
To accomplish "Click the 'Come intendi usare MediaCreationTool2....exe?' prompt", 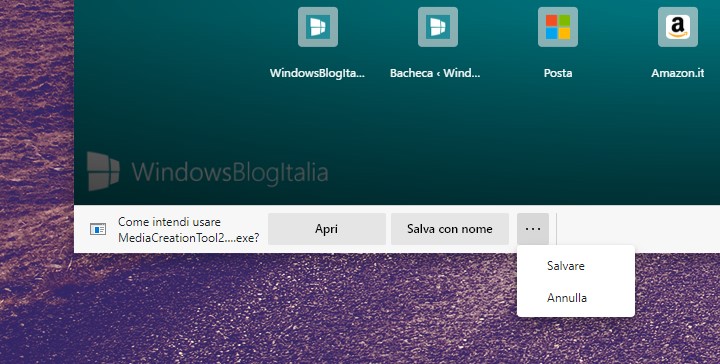I will click(x=189, y=230).
